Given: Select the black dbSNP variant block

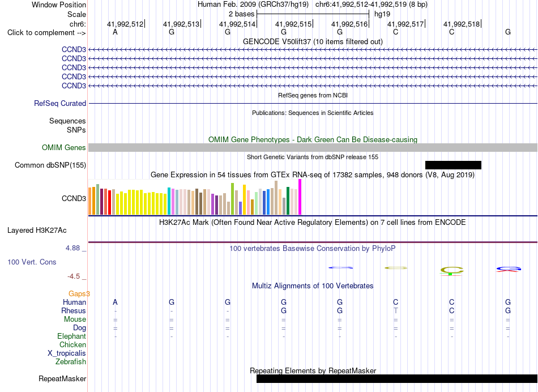Looking at the screenshot, I should point(453,165).
